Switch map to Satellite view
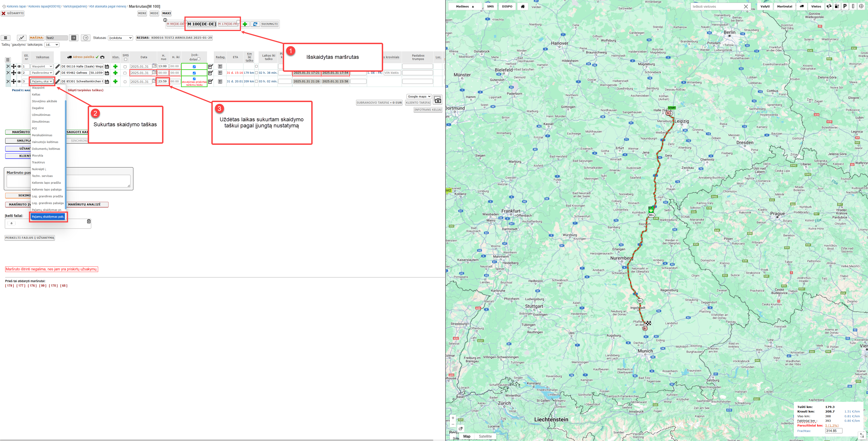The image size is (868, 441). tap(485, 436)
